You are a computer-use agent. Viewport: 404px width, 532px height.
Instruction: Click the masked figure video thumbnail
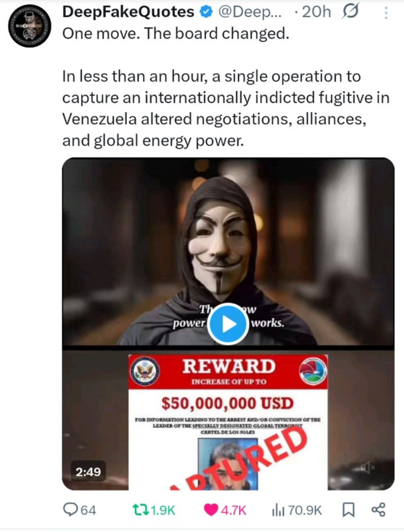tap(228, 251)
